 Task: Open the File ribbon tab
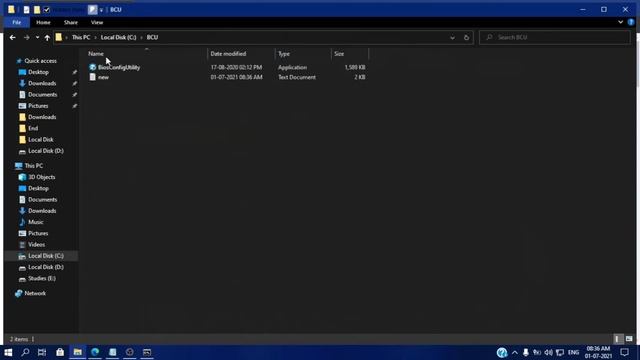tap(17, 22)
